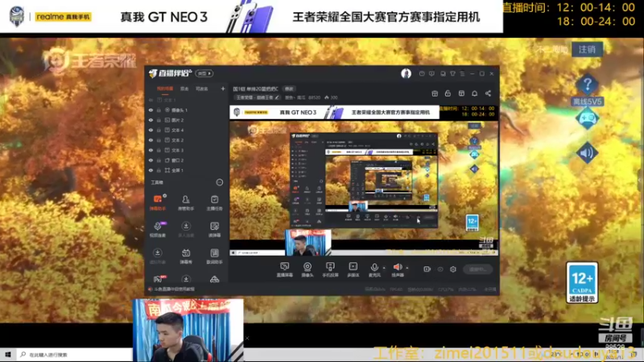Hide the 全屏 1 source

coord(151,171)
